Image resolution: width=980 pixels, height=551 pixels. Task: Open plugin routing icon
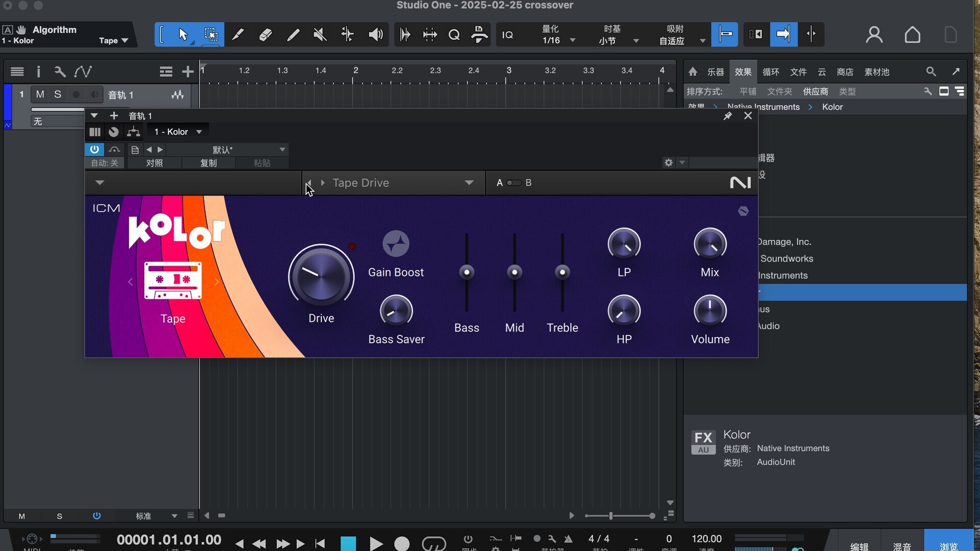134,132
